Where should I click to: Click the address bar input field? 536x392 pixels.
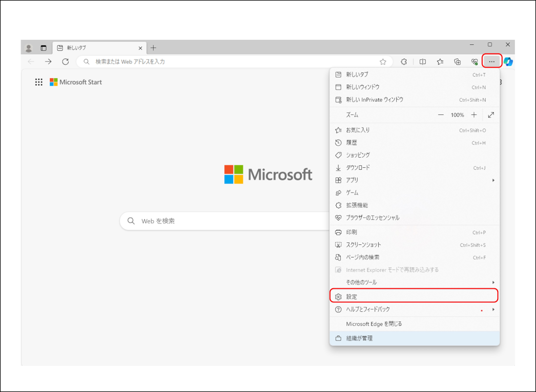234,61
